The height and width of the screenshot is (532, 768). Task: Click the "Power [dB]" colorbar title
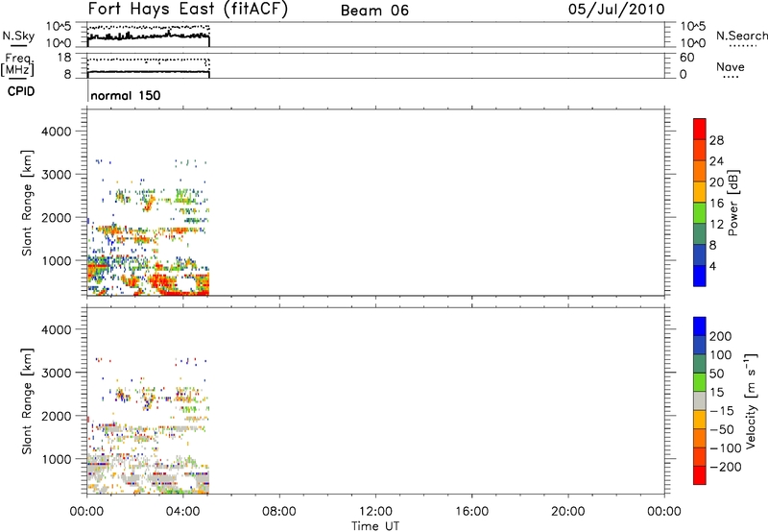(x=732, y=203)
